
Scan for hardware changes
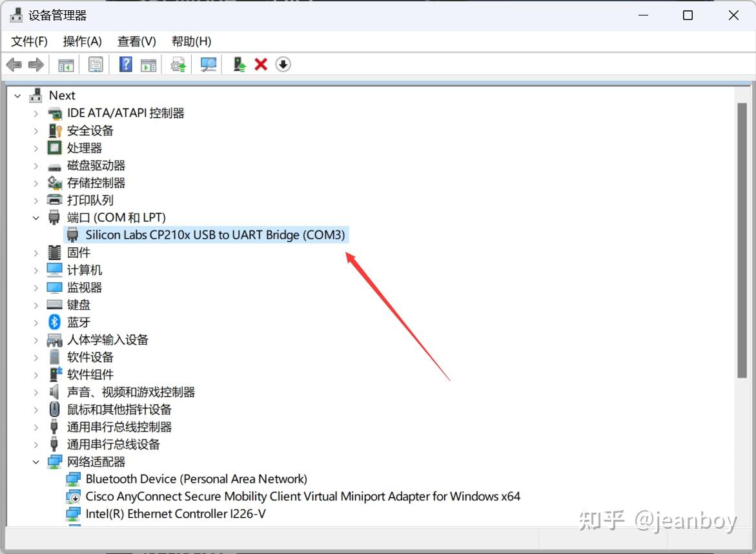pos(208,64)
